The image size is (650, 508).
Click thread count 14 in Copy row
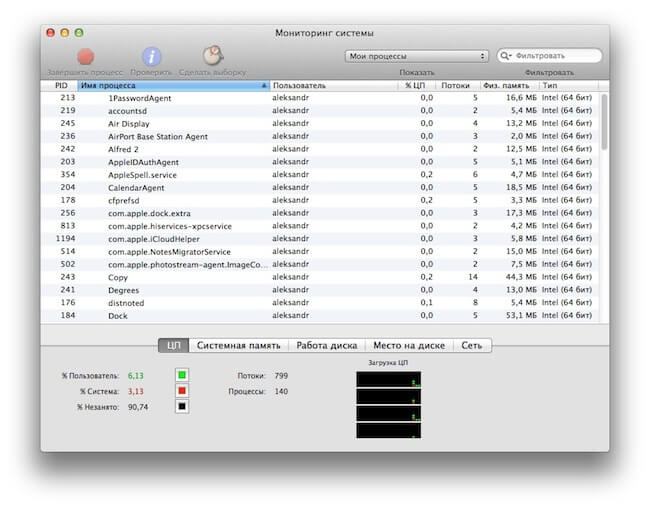pyautogui.click(x=473, y=277)
